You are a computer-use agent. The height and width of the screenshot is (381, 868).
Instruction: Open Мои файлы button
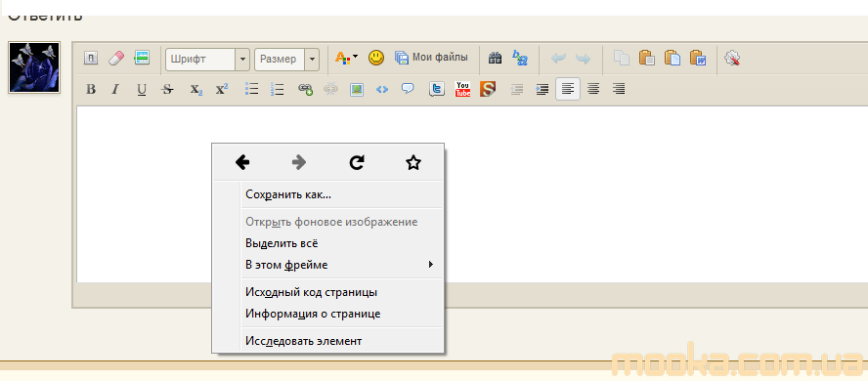[431, 58]
